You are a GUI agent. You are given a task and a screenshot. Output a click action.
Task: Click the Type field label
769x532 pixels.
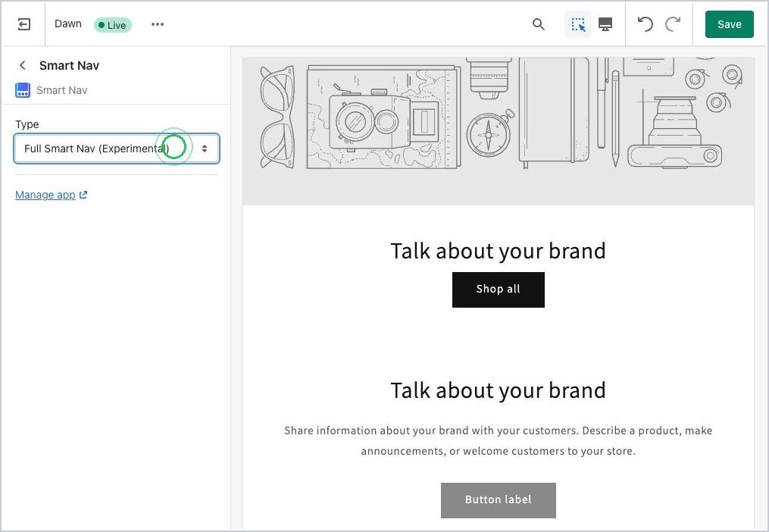point(27,124)
